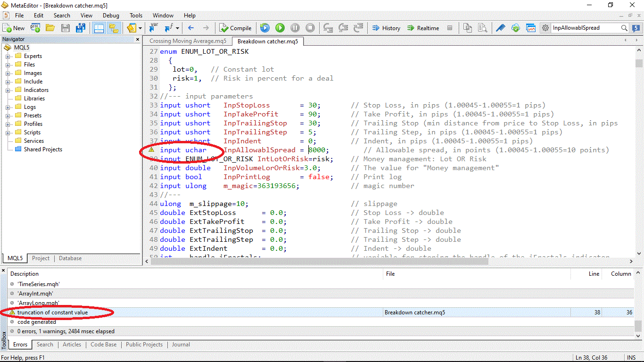Select the Libraries folder in Navigator

(34, 99)
